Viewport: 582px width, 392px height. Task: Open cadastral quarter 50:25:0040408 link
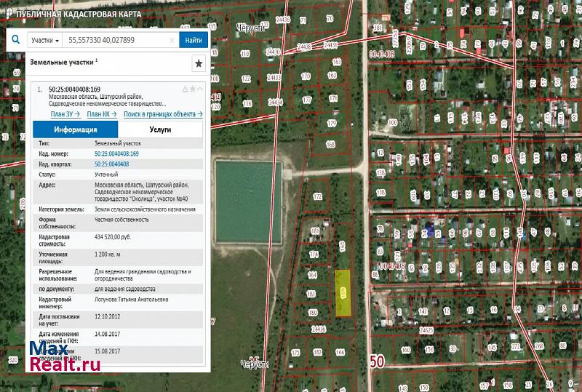point(111,164)
